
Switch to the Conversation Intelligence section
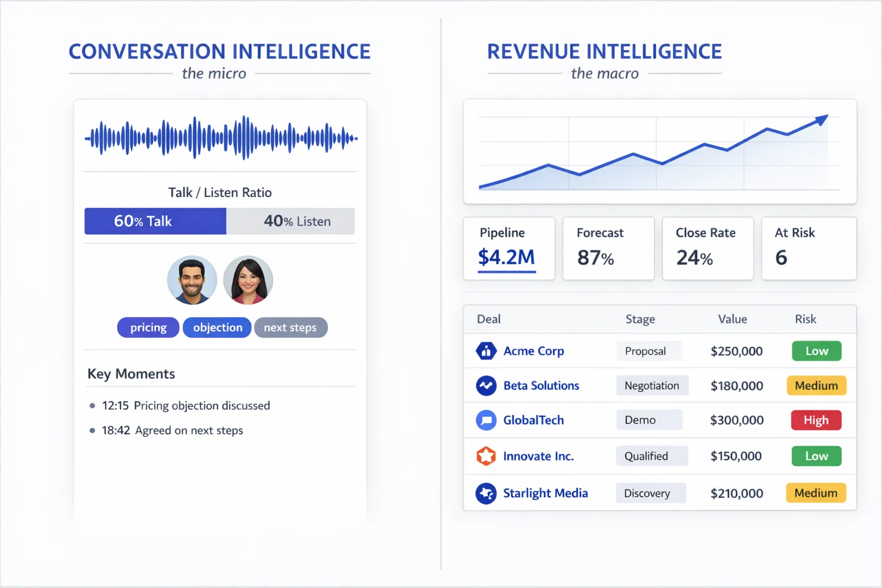tap(219, 51)
